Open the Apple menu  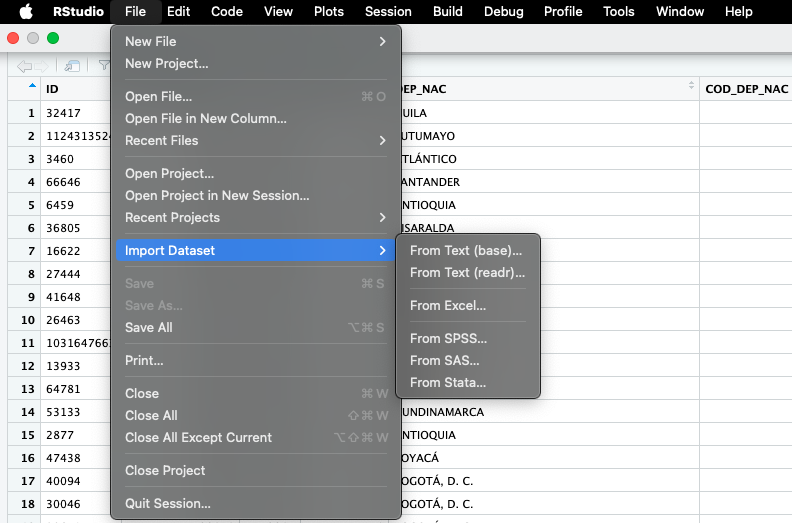tap(26, 11)
